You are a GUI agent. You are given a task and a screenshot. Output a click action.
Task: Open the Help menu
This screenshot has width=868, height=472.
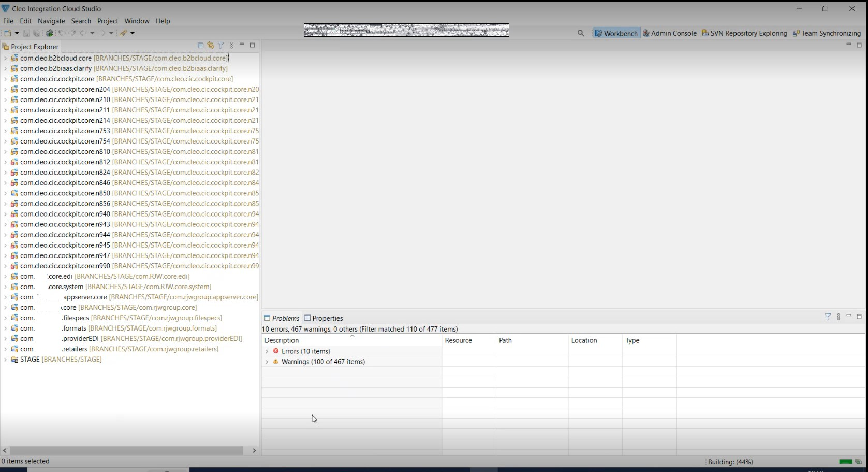click(x=163, y=21)
